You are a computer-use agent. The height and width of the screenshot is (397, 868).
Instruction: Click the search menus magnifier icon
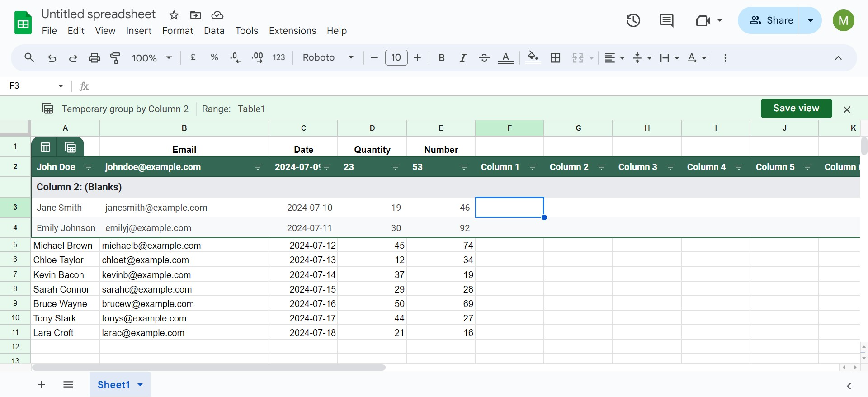(x=29, y=58)
